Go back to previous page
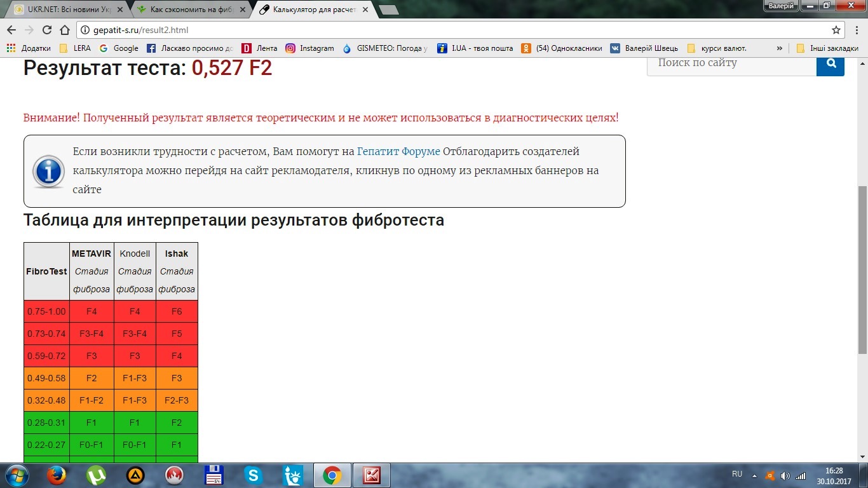Image resolution: width=868 pixels, height=488 pixels. pyautogui.click(x=11, y=30)
